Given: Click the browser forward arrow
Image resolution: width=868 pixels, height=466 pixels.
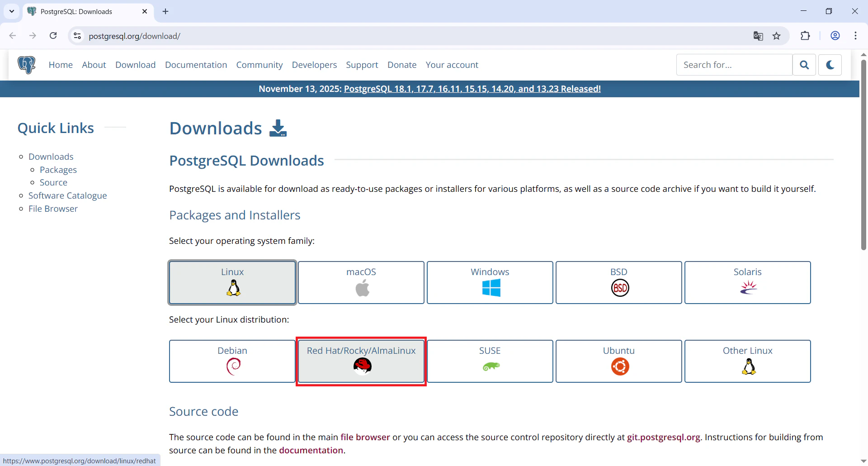Looking at the screenshot, I should tap(33, 36).
